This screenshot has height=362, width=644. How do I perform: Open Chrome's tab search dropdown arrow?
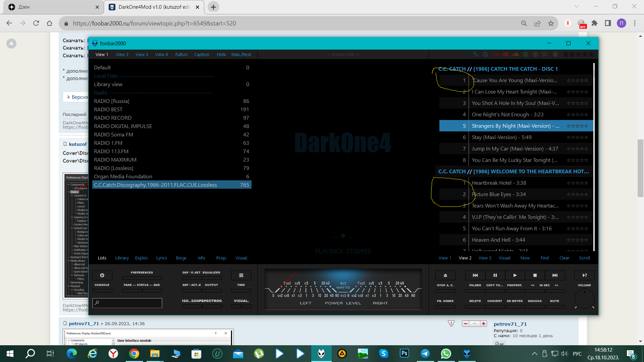[x=577, y=6]
